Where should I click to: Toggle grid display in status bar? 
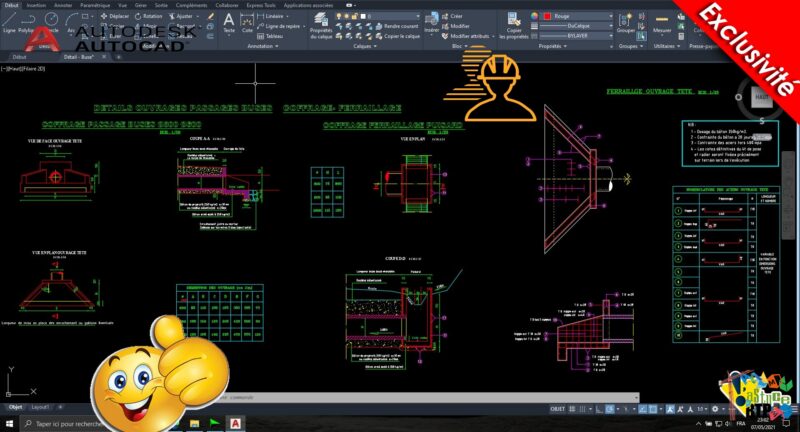click(x=572, y=409)
